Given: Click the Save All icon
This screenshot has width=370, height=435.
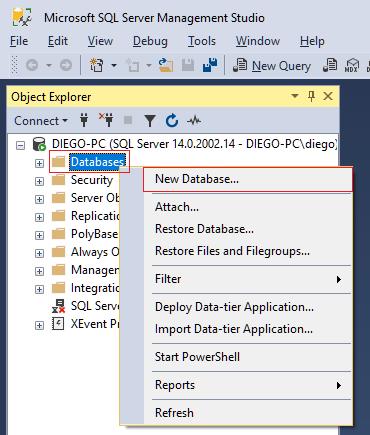Looking at the screenshot, I should click(x=210, y=65).
